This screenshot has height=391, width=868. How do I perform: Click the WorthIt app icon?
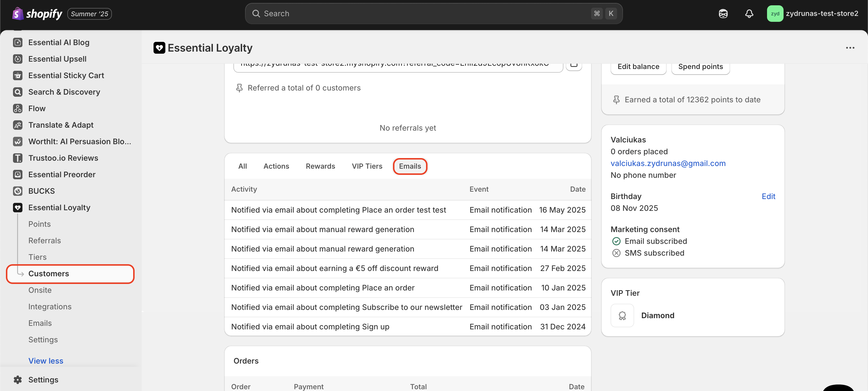(18, 141)
